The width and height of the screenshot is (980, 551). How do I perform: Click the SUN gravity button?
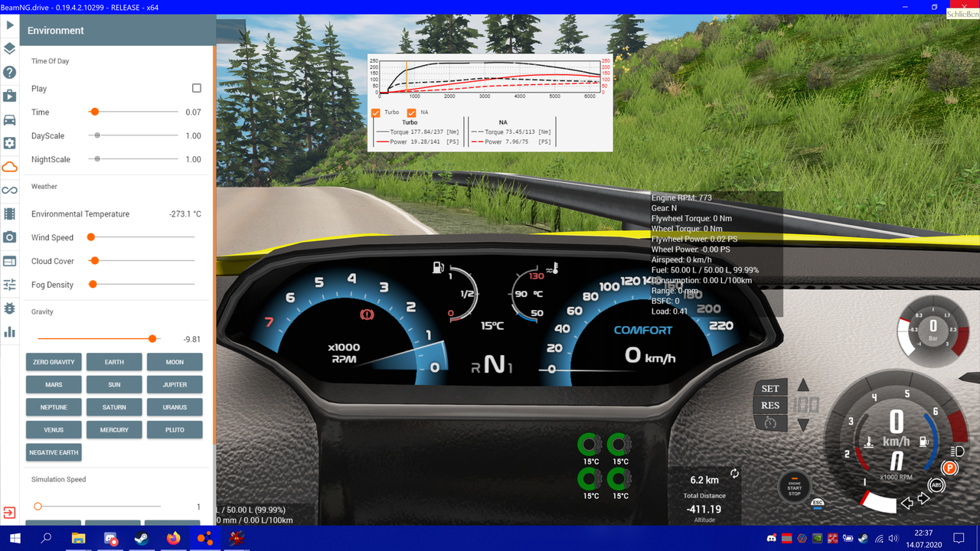(114, 384)
